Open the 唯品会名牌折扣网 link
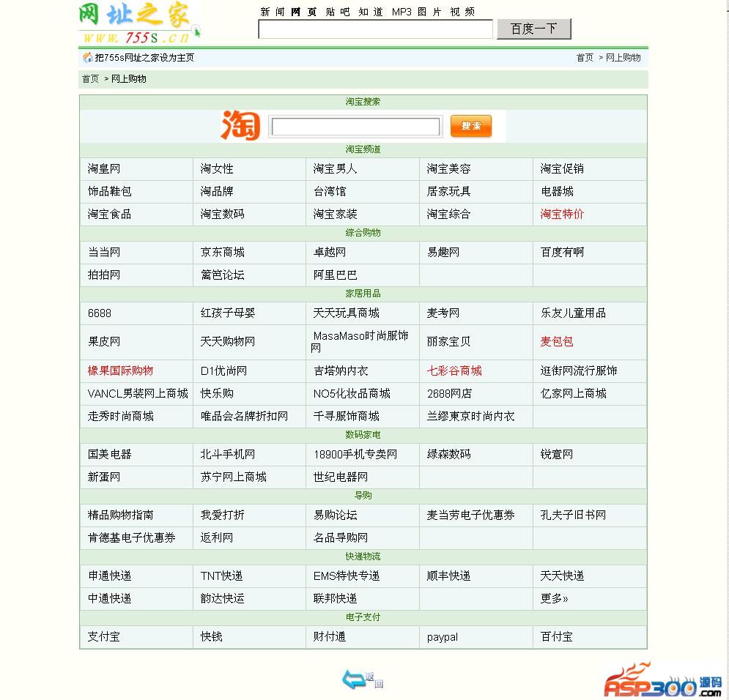 [244, 416]
